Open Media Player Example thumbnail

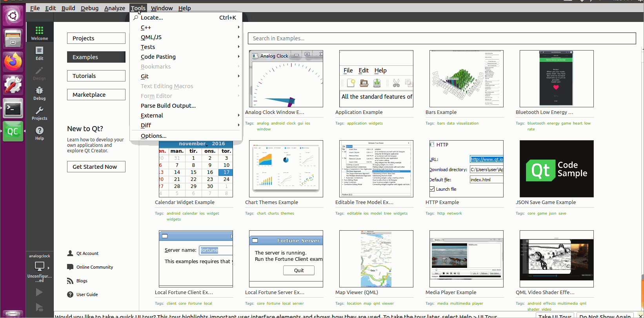pos(466,259)
